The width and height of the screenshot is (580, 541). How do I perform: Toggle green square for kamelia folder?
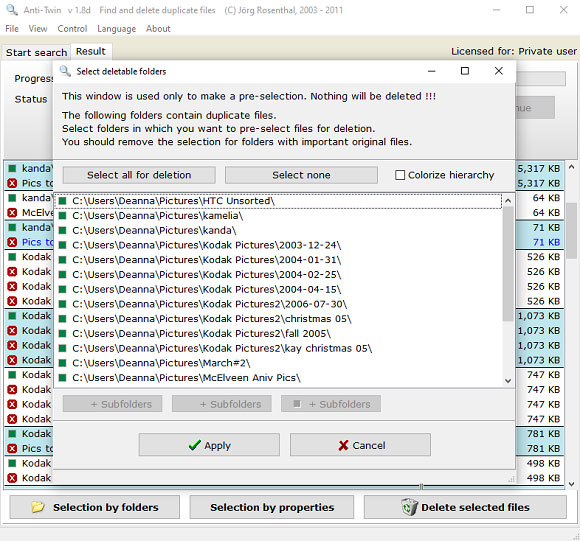point(63,216)
